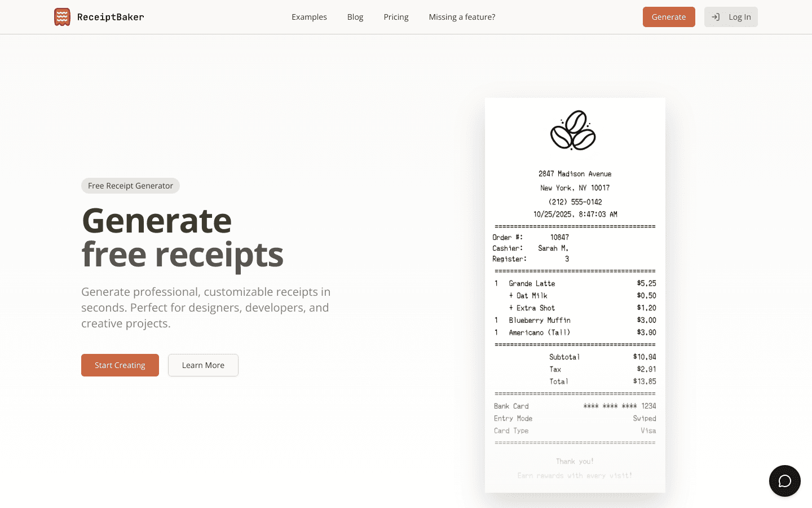
Task: Click the Free Receipt Generator badge
Action: [x=130, y=186]
